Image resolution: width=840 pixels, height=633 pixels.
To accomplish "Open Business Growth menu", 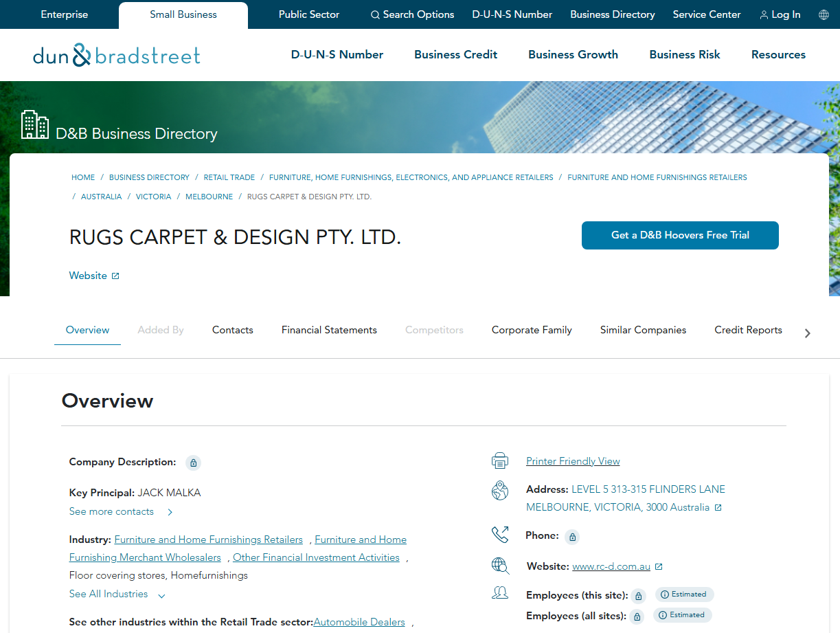I will [x=573, y=54].
